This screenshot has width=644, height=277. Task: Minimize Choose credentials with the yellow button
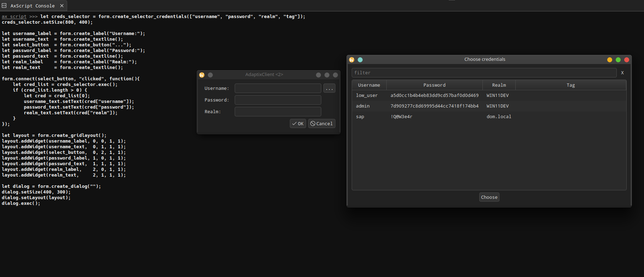[x=610, y=60]
